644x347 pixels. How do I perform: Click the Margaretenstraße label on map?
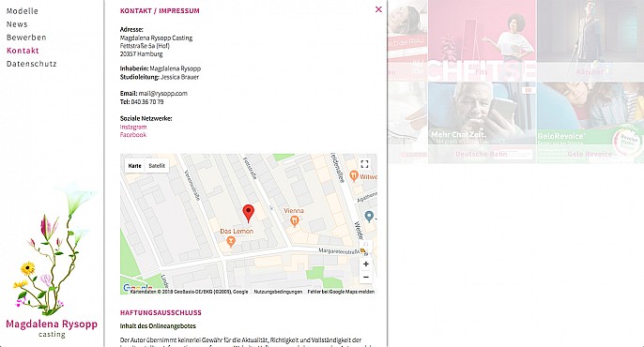pos(339,250)
